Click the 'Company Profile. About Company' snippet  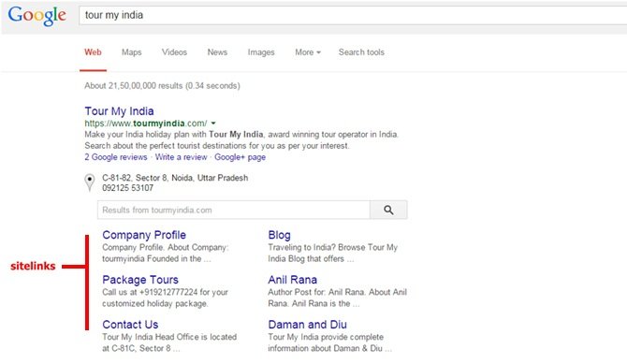pyautogui.click(x=166, y=254)
